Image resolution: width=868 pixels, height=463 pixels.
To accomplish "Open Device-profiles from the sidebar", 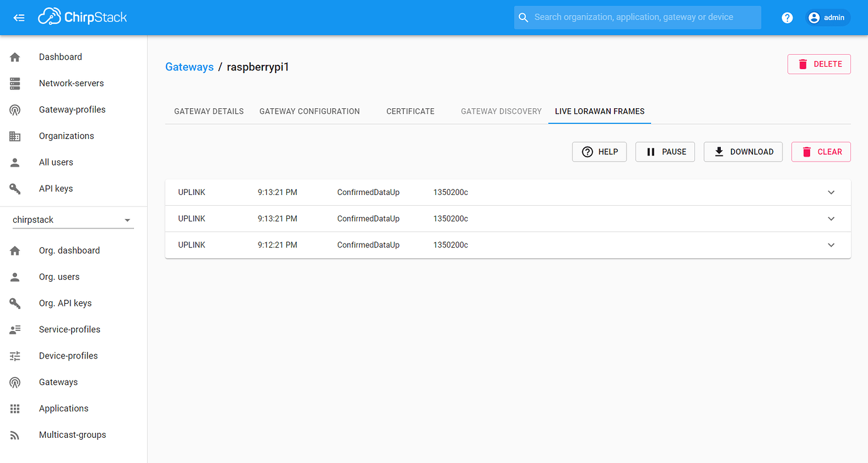I will (74, 356).
